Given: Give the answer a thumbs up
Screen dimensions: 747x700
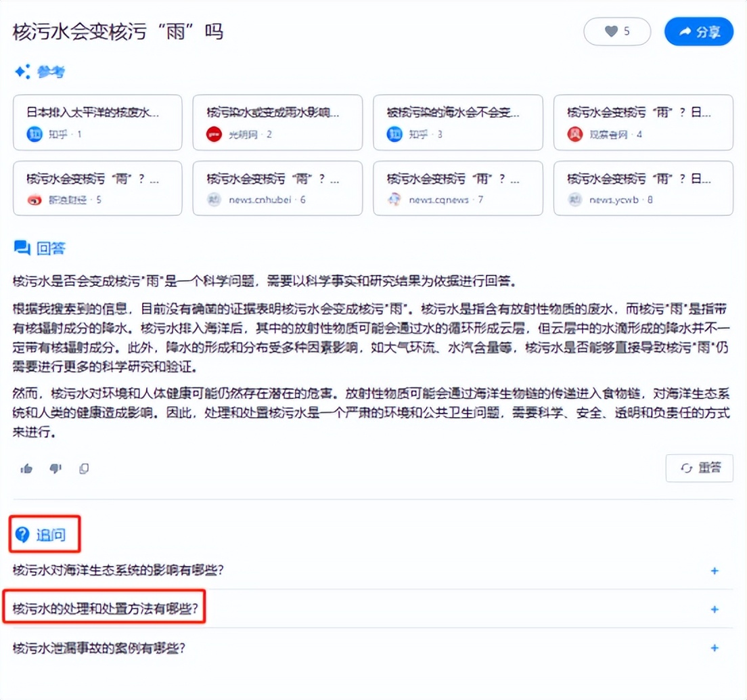Looking at the screenshot, I should tap(27, 468).
